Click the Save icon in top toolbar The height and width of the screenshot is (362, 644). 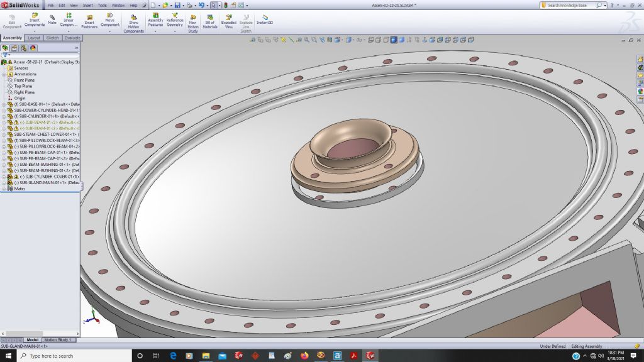[177, 5]
